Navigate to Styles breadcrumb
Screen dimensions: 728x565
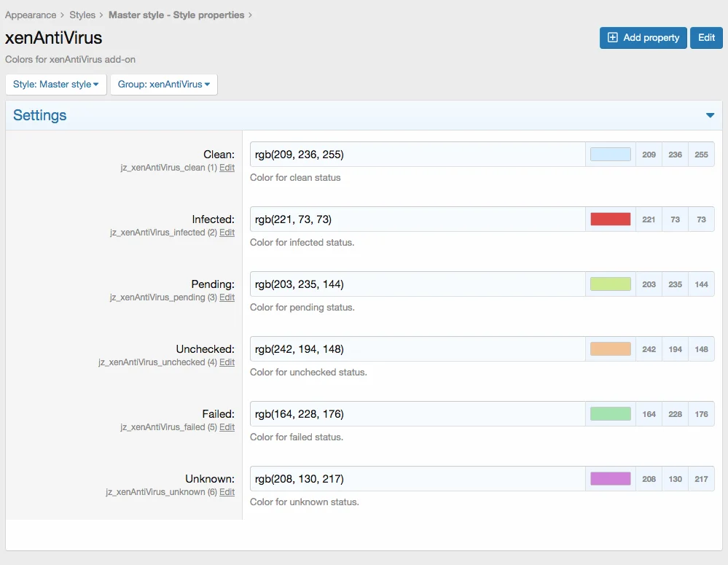pos(82,15)
